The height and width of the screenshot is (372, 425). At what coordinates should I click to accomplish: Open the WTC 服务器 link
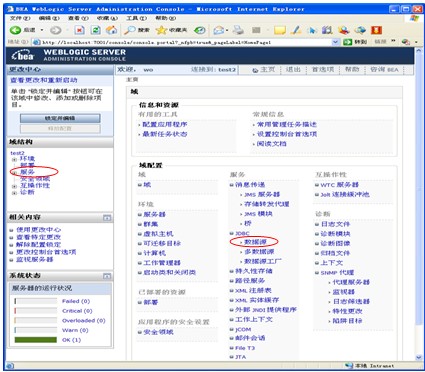[339, 185]
